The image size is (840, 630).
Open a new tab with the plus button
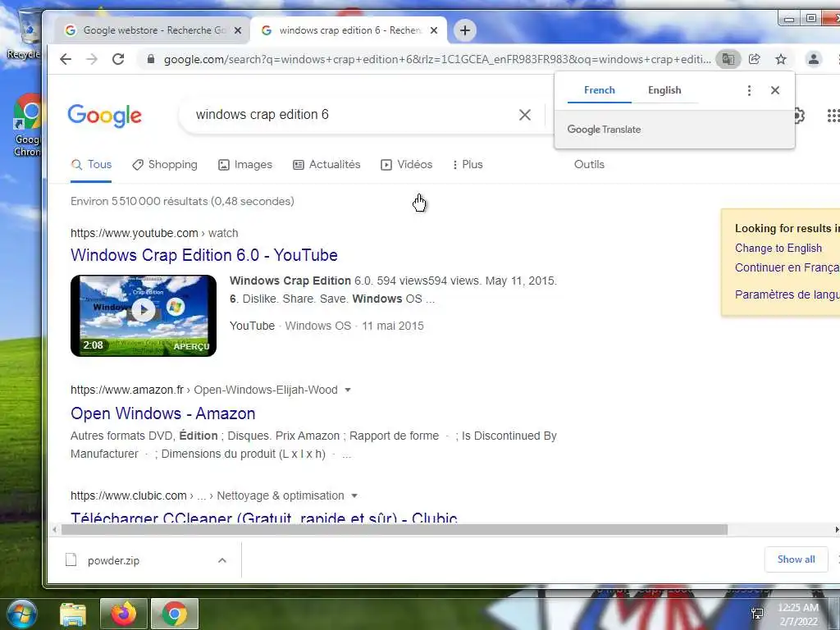pyautogui.click(x=465, y=30)
